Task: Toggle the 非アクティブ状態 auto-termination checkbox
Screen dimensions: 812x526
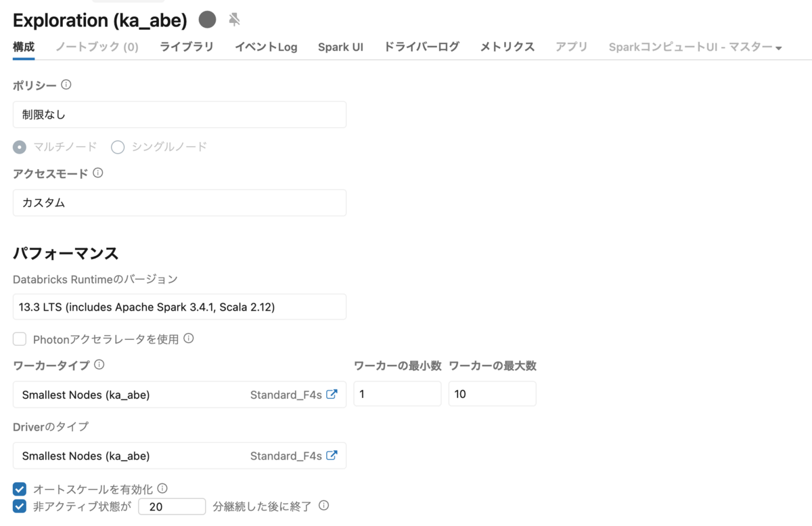Action: pos(20,506)
